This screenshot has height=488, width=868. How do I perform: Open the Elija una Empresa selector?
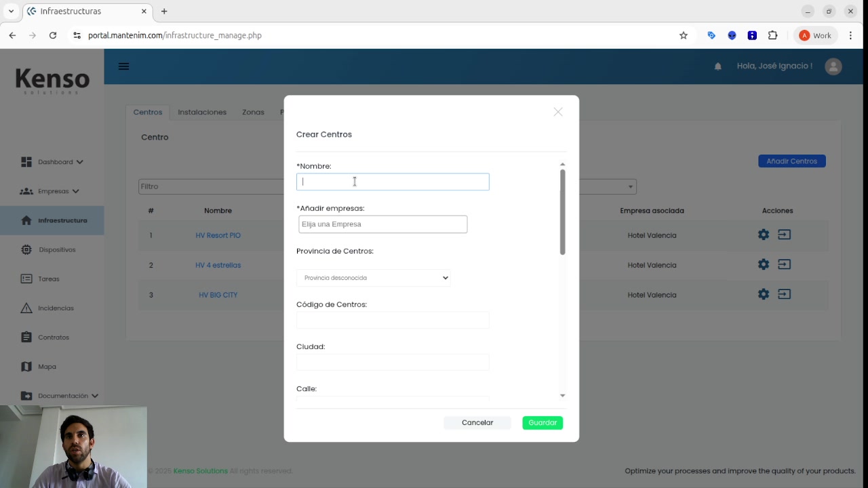click(382, 224)
